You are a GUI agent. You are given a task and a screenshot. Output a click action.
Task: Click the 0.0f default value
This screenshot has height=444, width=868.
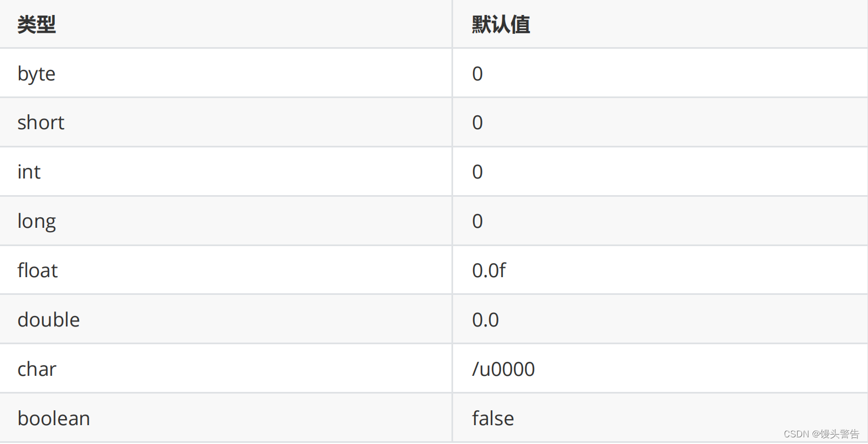tap(489, 271)
